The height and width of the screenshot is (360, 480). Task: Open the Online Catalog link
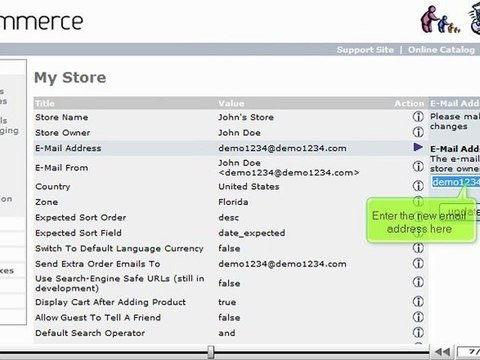pos(441,50)
